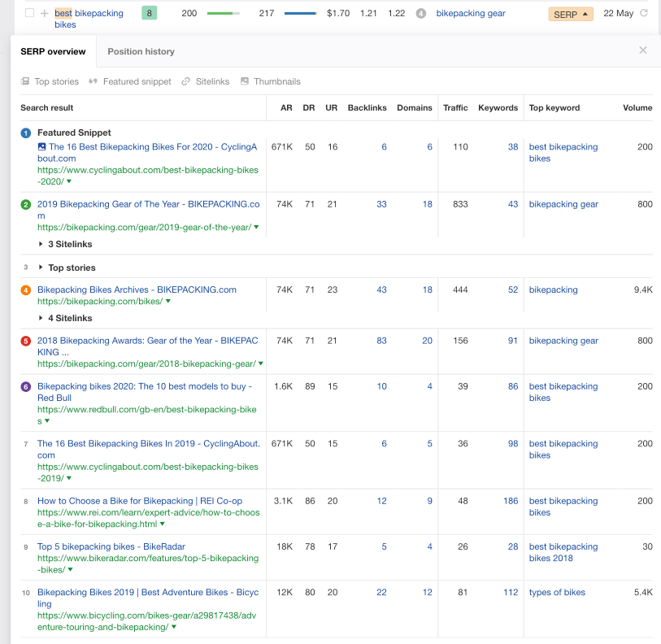This screenshot has width=661, height=644.
Task: Click the plus icon to add keyword to list
Action: [45, 14]
